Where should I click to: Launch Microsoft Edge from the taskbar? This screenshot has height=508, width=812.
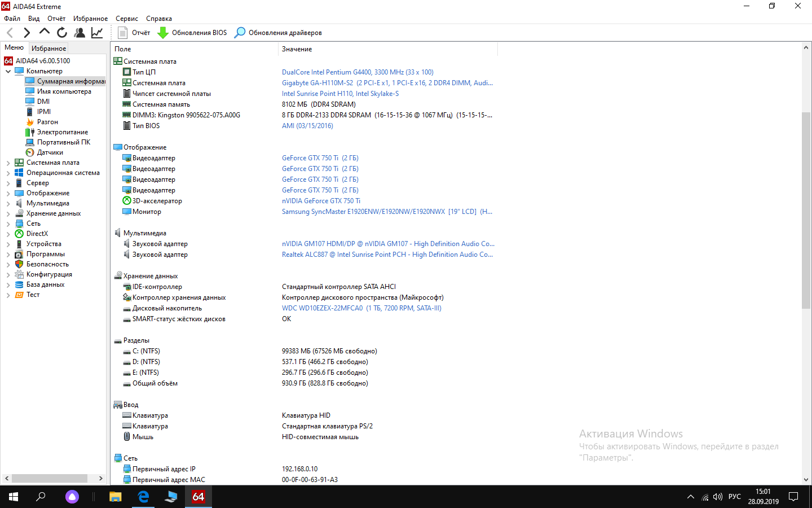point(144,497)
